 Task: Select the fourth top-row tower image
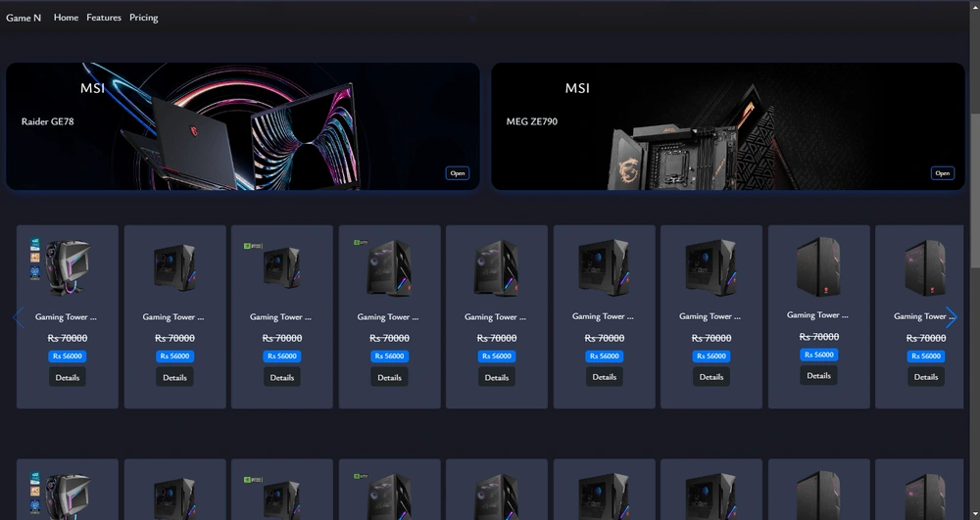tap(383, 267)
